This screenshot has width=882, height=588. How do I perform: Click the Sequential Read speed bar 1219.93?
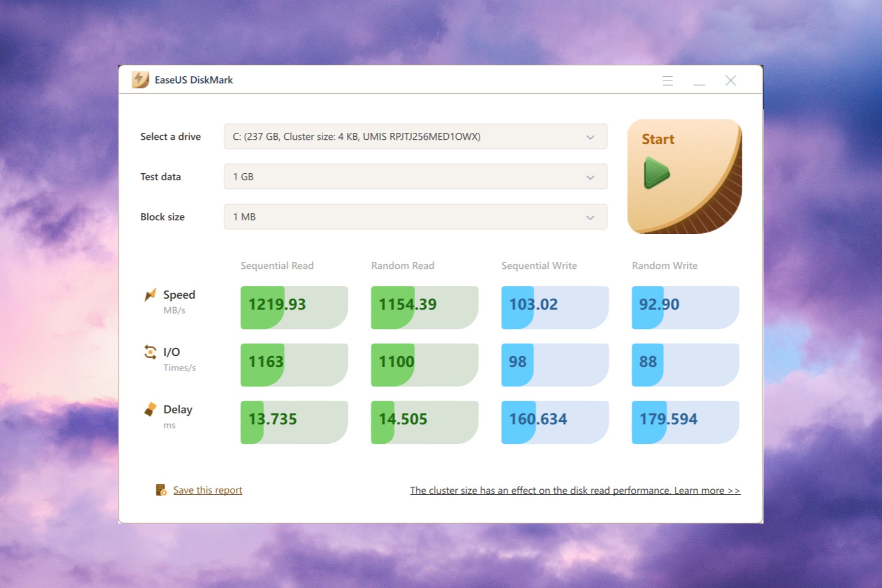tap(294, 307)
